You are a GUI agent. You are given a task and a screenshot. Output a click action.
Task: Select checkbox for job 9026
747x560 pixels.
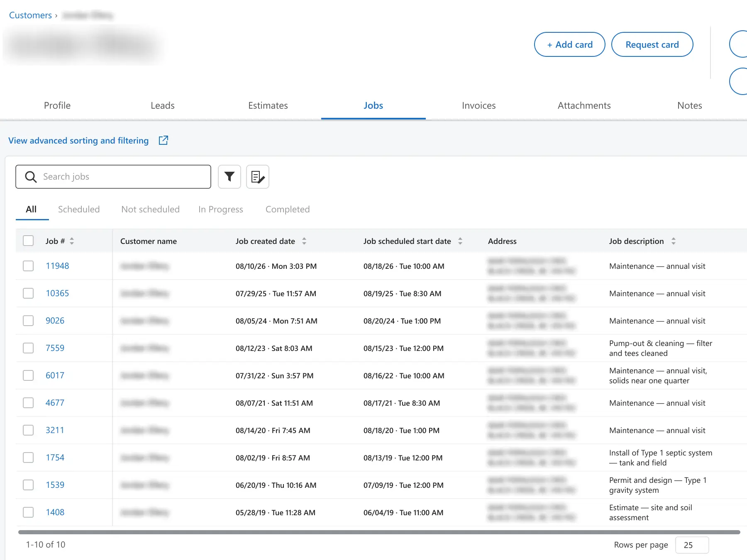click(28, 321)
